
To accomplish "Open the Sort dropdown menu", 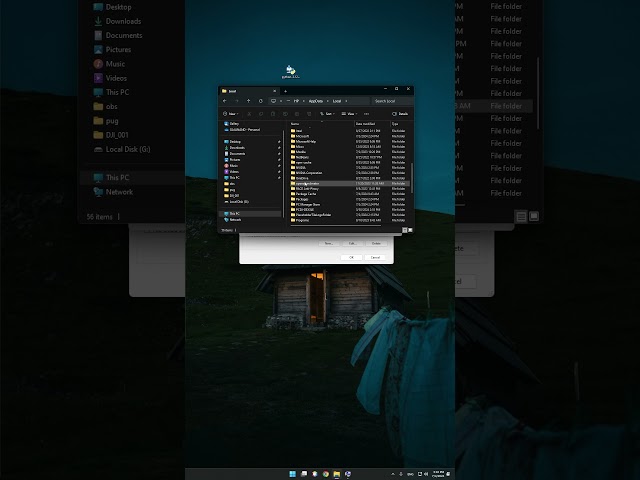I will pyautogui.click(x=327, y=114).
